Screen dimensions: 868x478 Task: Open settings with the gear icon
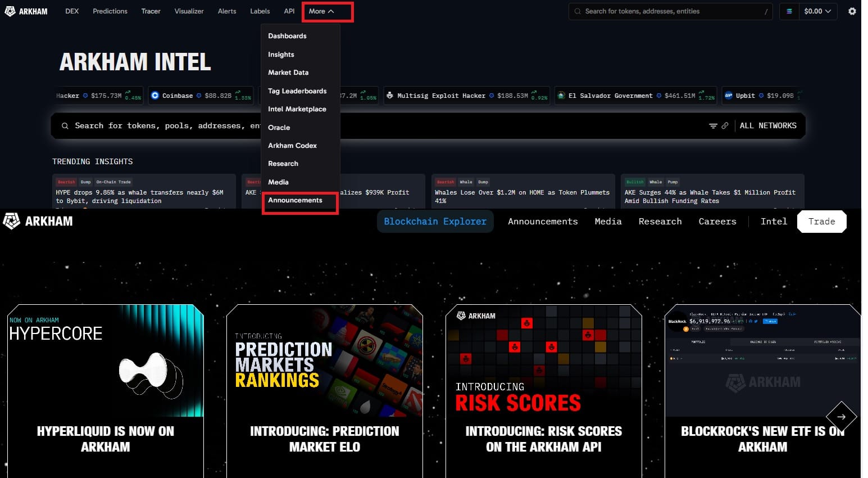click(x=852, y=11)
